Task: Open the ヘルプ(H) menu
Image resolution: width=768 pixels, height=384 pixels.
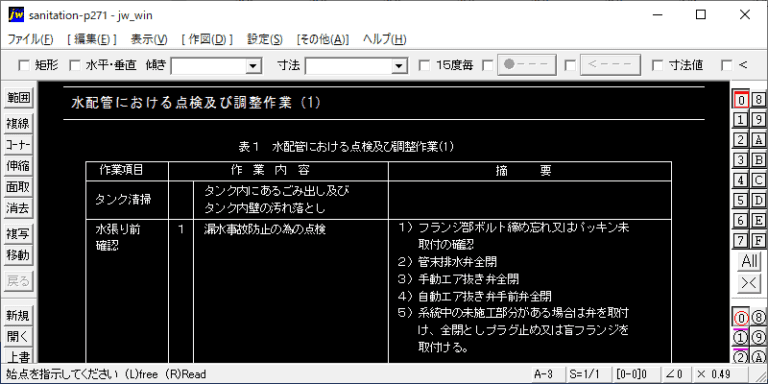Action: coord(384,40)
